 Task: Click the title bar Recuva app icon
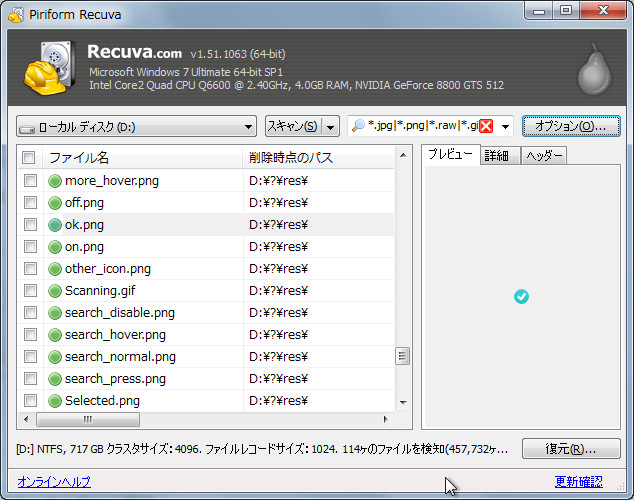coord(16,15)
